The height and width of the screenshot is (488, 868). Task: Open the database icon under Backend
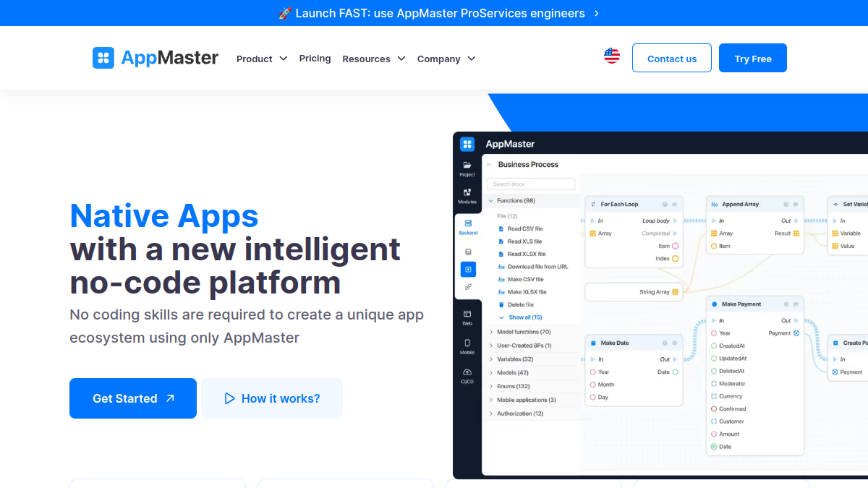(468, 252)
